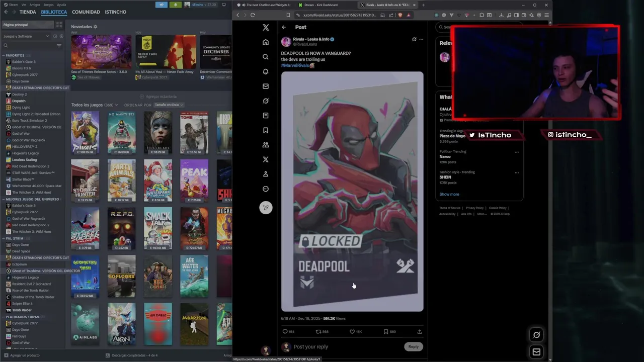Open X Explore search icon in sidebar
644x362 pixels.
pyautogui.click(x=266, y=57)
